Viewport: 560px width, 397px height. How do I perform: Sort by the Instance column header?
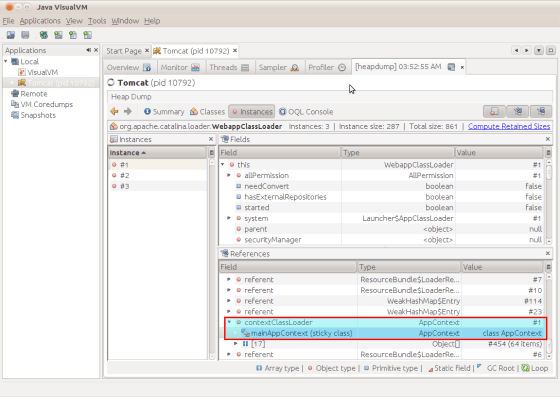[157, 153]
